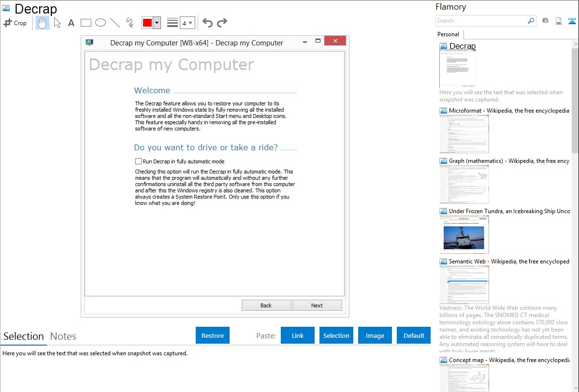Click the Welcome heading in Decrap window
This screenshot has height=392, width=579.
pyautogui.click(x=152, y=90)
